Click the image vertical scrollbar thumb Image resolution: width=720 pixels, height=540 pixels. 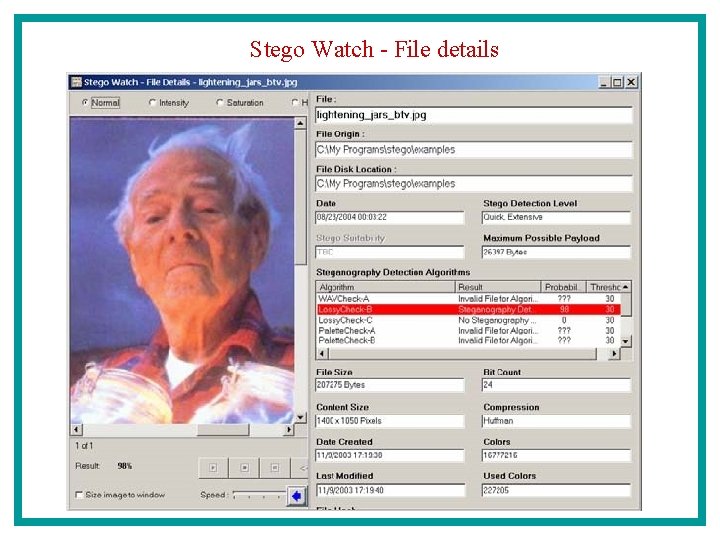(300, 197)
